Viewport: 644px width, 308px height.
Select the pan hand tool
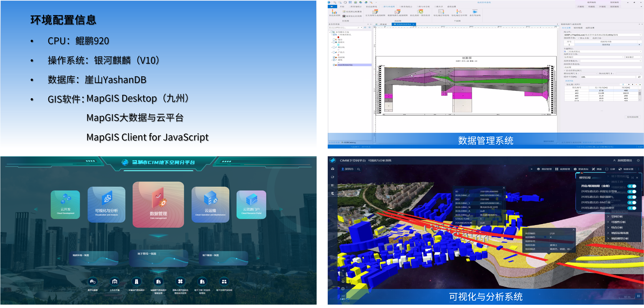click(345, 2)
